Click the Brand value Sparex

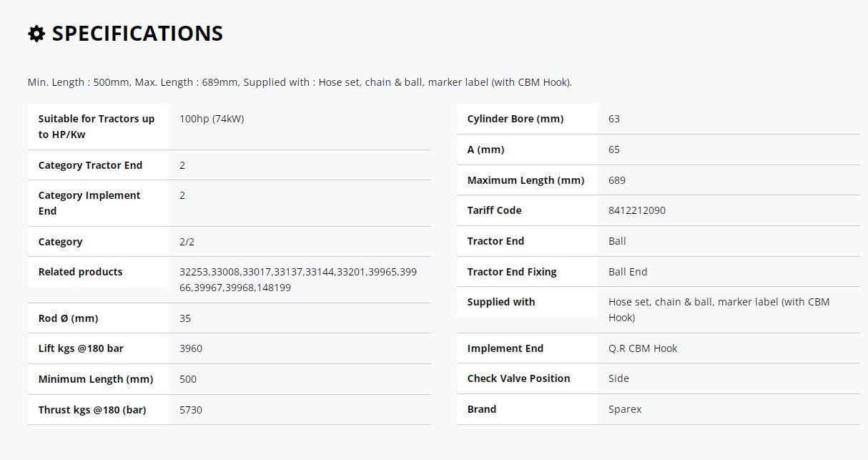(x=625, y=409)
